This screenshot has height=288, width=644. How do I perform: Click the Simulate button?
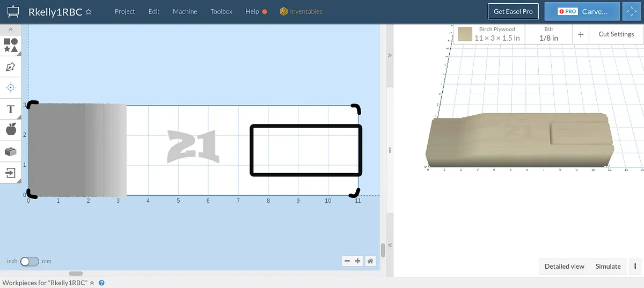[608, 266]
